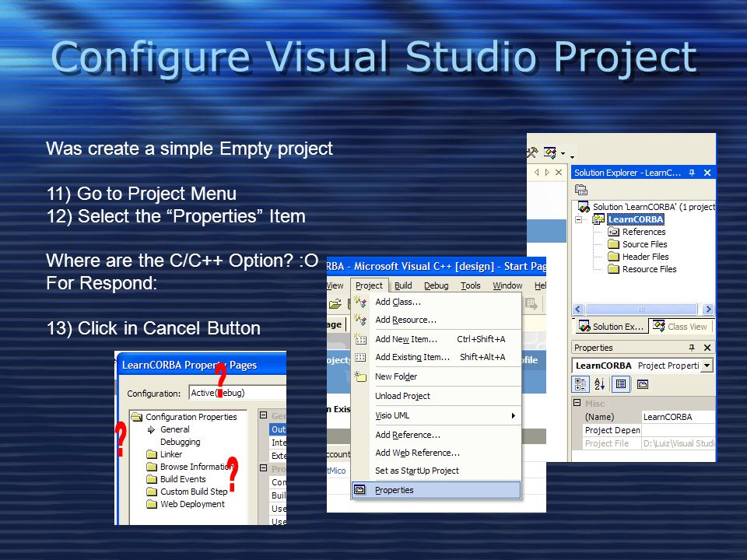Click the Alphabetic sort button
Screen dimensions: 747x560
click(x=599, y=384)
